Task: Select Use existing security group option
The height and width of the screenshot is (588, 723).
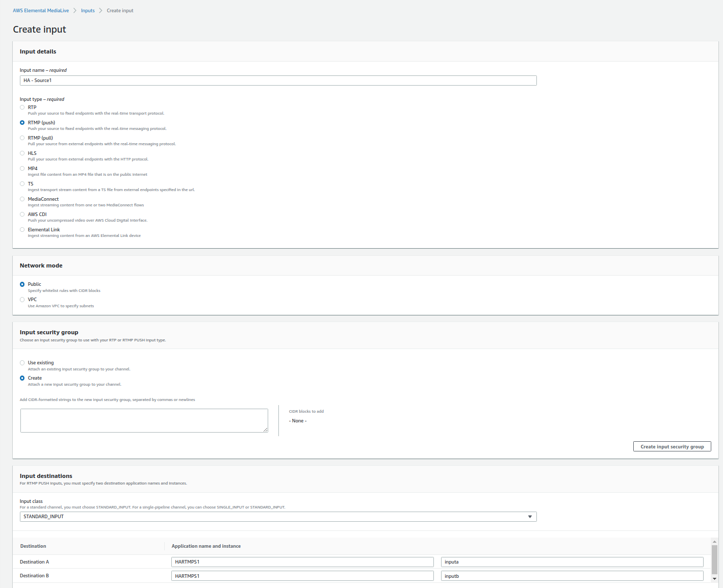Action: 22,363
